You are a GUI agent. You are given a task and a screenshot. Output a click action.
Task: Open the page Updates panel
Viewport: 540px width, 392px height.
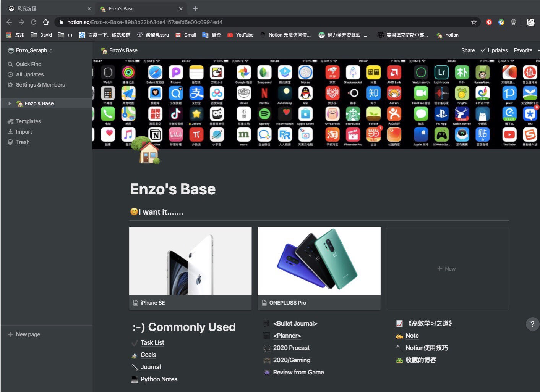point(494,50)
